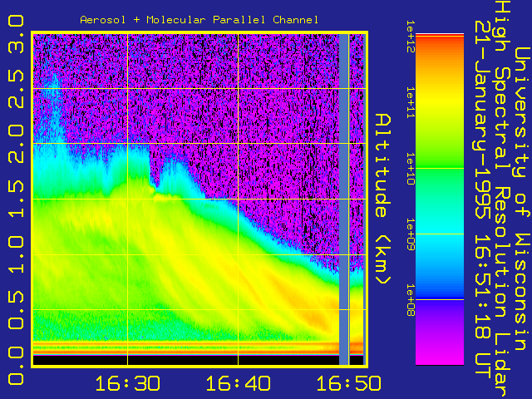This screenshot has height=399, width=532.
Task: Click the "University of Wisconsin" heading
Action: 523,199
